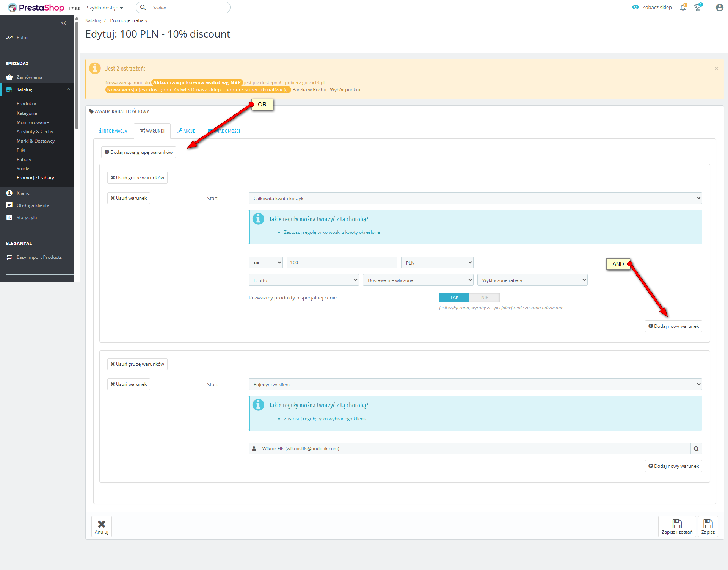Image resolution: width=728 pixels, height=570 pixels.
Task: Click the eye icon beside Zobacz sklep
Action: (635, 7)
